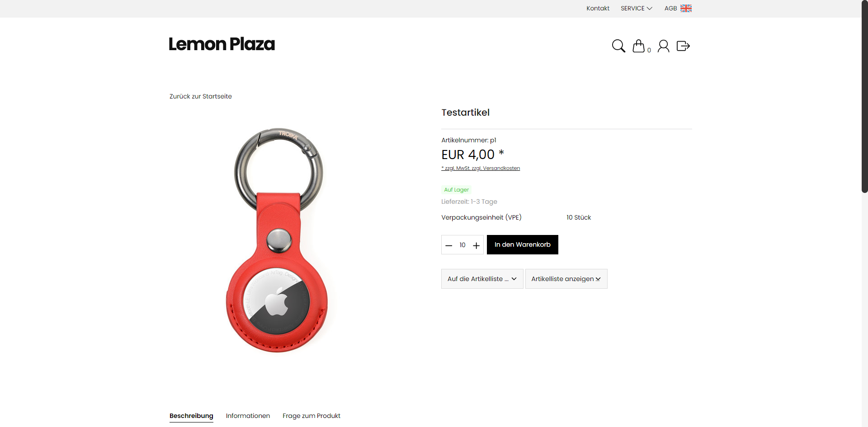Screen dimensions: 868x427
Task: Select the Beschreibung tab
Action: [x=191, y=416]
